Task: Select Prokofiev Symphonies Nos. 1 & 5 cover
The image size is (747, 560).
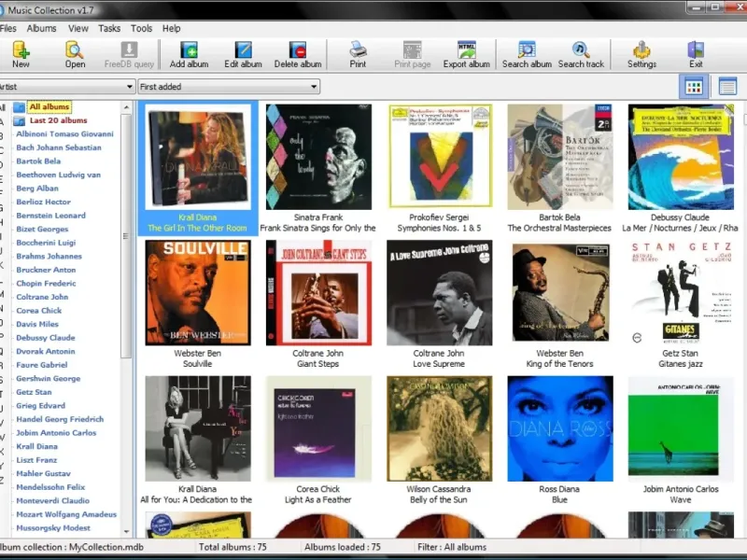Action: point(439,157)
